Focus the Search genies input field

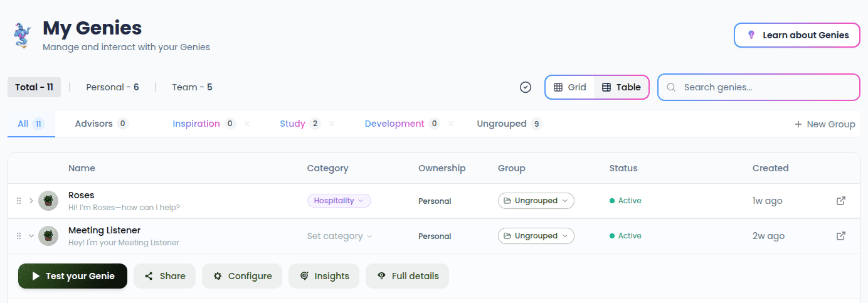[758, 87]
